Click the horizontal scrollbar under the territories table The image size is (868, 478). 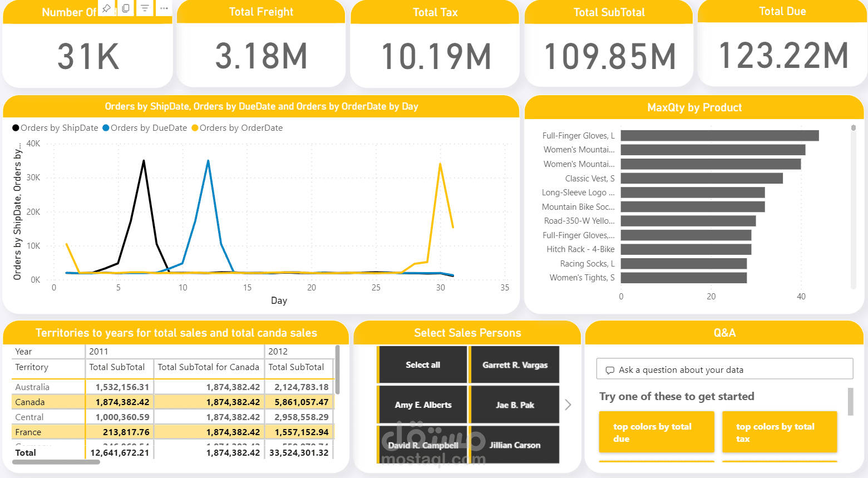pos(56,462)
